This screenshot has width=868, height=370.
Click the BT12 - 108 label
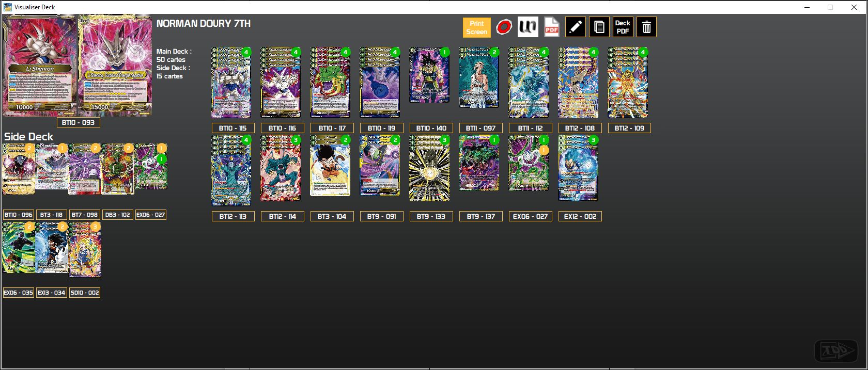[x=580, y=128]
